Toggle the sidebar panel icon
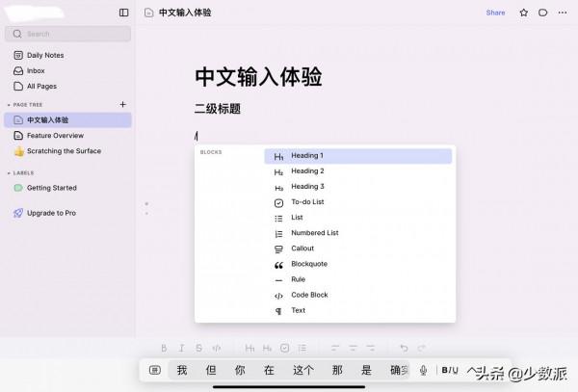 [x=124, y=13]
